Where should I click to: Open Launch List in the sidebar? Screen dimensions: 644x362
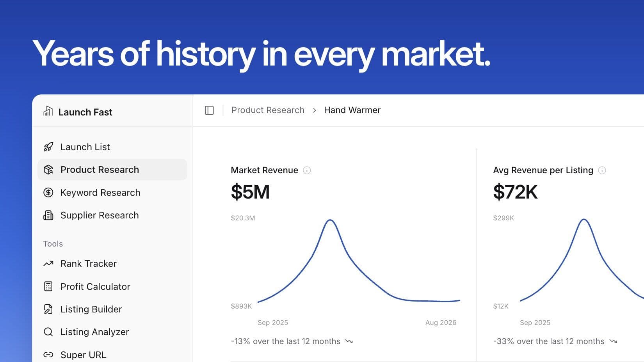(112, 147)
